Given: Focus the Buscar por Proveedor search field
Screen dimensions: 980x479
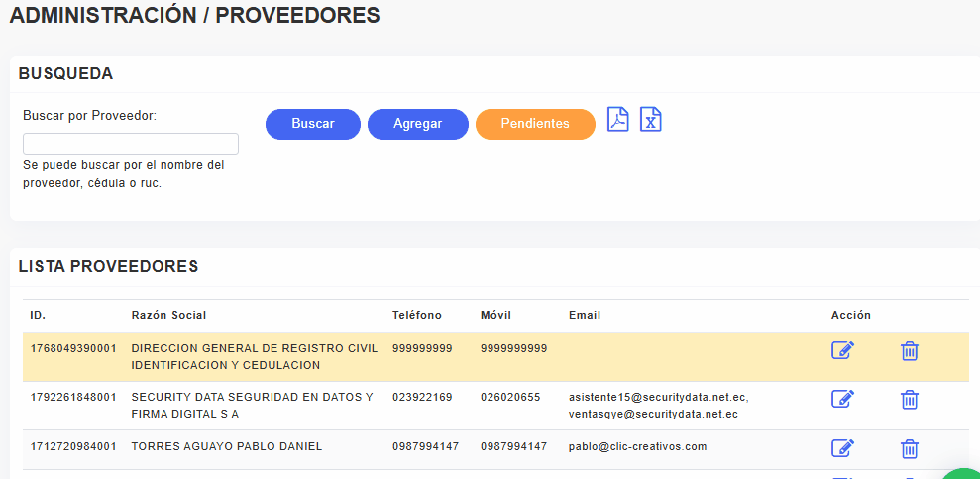Looking at the screenshot, I should 131,144.
